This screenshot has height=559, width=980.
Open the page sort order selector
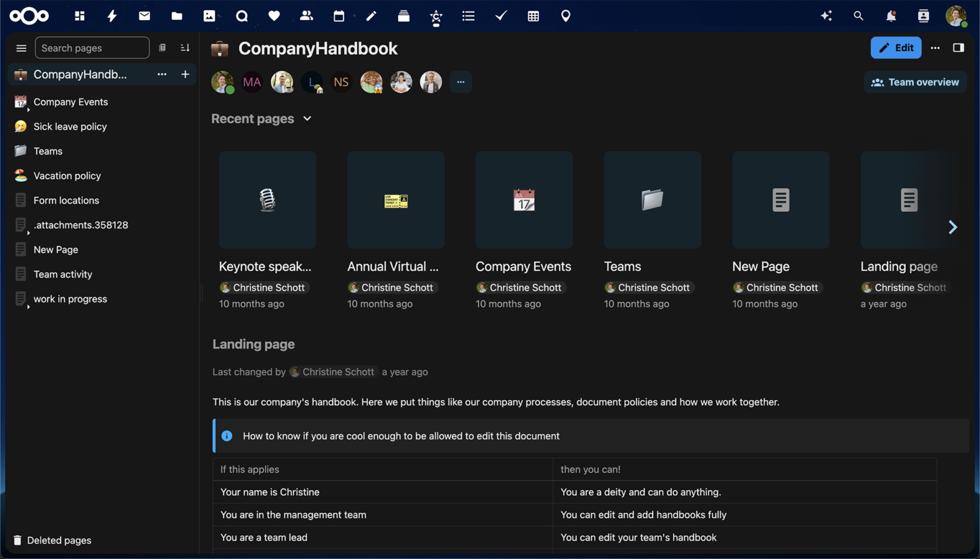185,47
